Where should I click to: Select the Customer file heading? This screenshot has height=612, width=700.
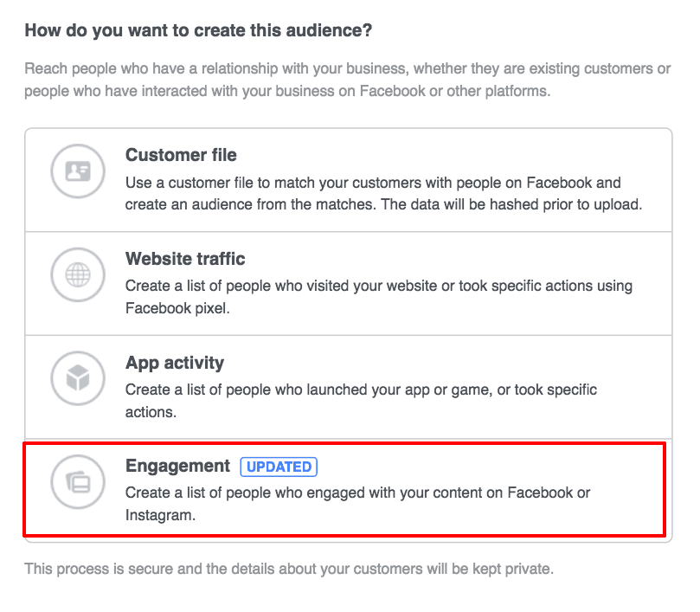click(x=181, y=155)
